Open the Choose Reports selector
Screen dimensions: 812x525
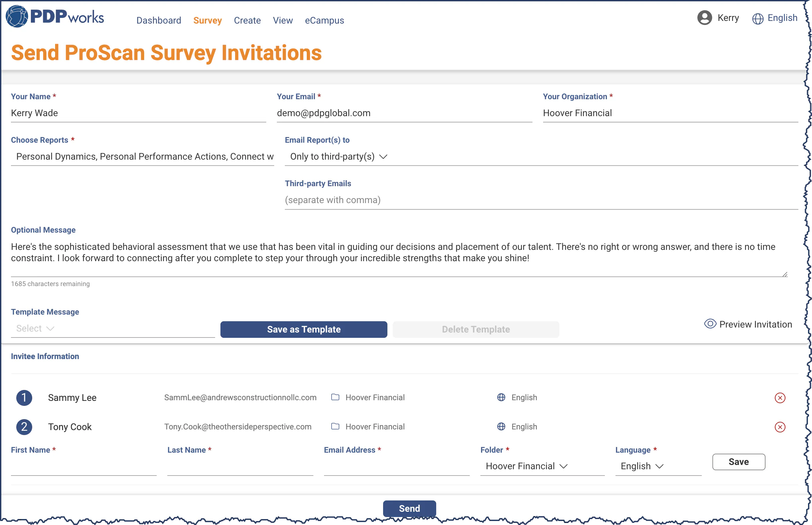pyautogui.click(x=142, y=157)
